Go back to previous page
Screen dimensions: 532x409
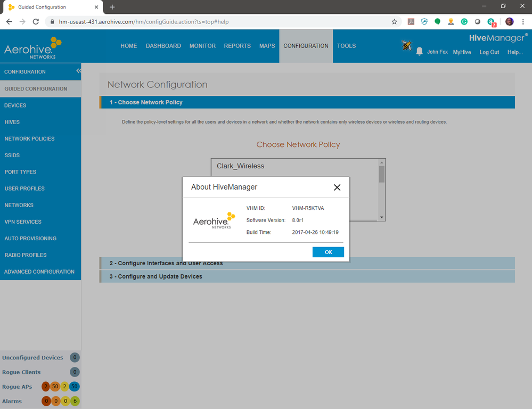pyautogui.click(x=9, y=22)
